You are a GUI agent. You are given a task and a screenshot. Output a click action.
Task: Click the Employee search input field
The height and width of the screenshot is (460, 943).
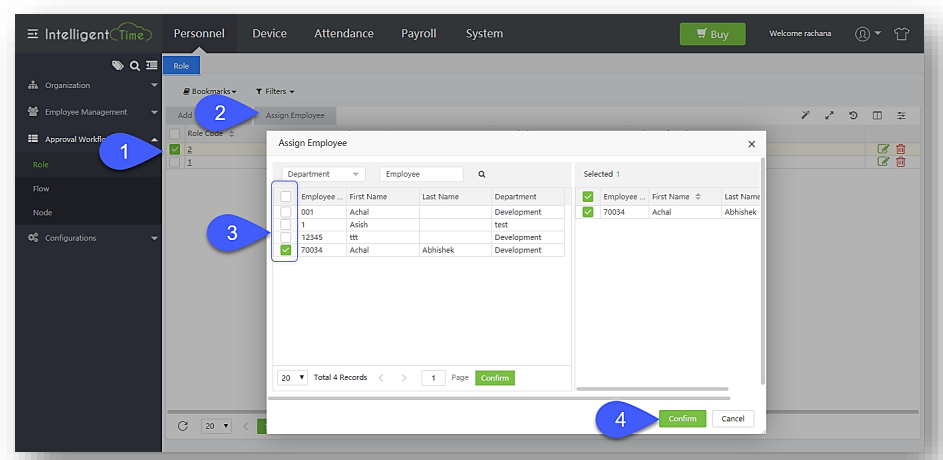coord(421,174)
